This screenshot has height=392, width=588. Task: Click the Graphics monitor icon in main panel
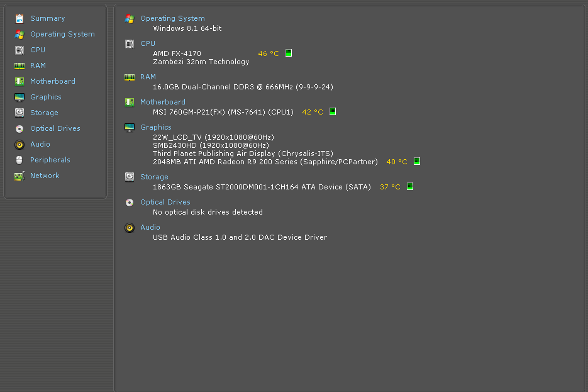pos(130,128)
